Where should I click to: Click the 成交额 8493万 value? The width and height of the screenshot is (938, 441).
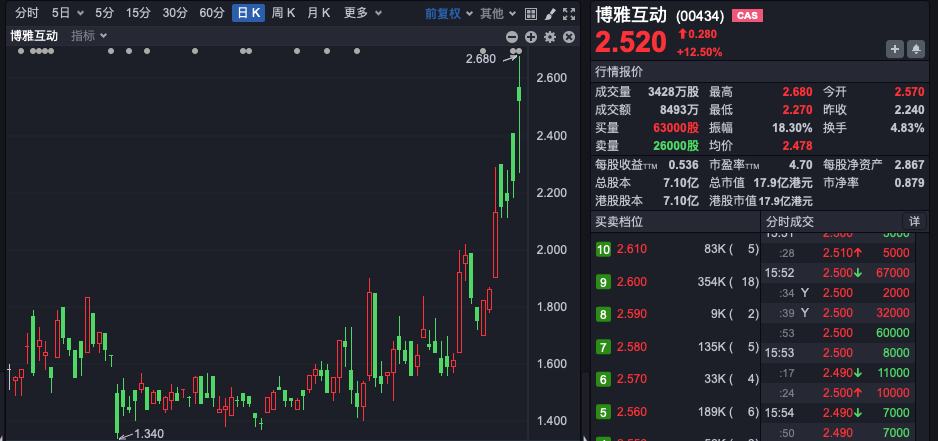(678, 110)
